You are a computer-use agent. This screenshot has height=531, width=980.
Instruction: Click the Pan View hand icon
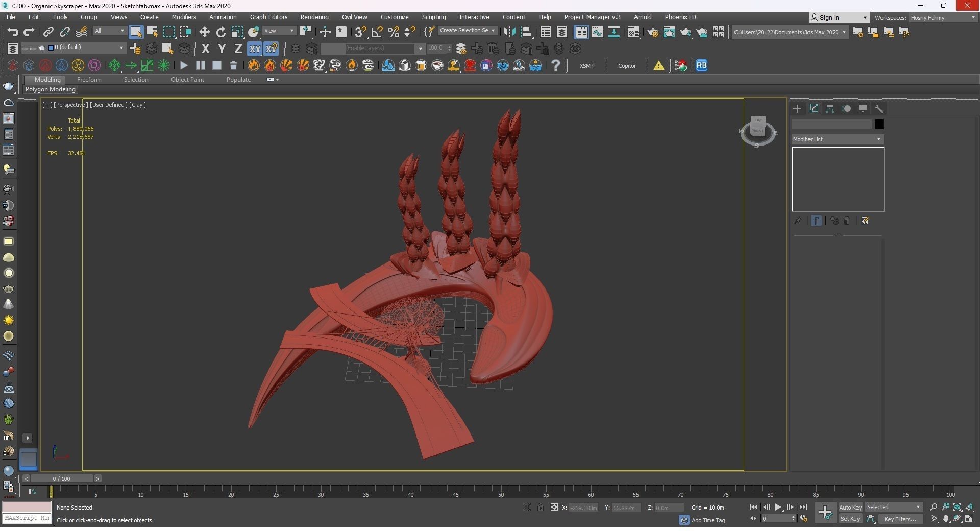click(946, 519)
